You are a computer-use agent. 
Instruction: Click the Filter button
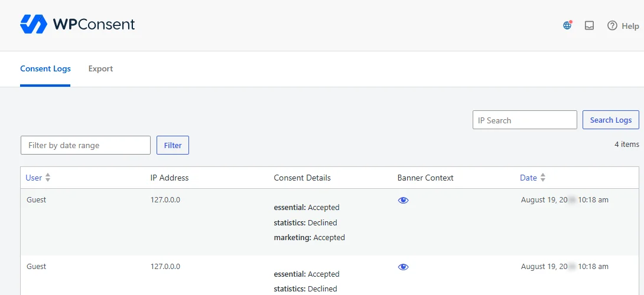(x=173, y=145)
